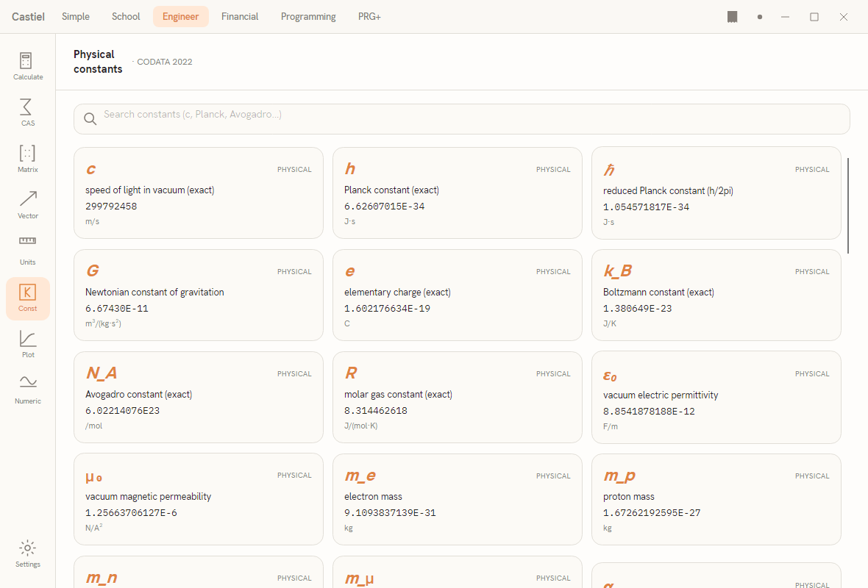This screenshot has width=868, height=588.
Task: Click value 9.1093837139E-31
Action: (390, 513)
